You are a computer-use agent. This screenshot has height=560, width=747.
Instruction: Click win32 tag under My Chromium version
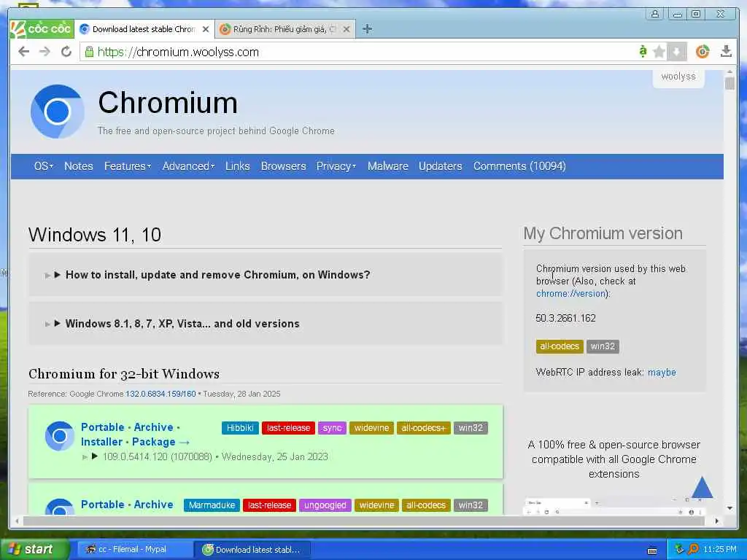pos(603,346)
